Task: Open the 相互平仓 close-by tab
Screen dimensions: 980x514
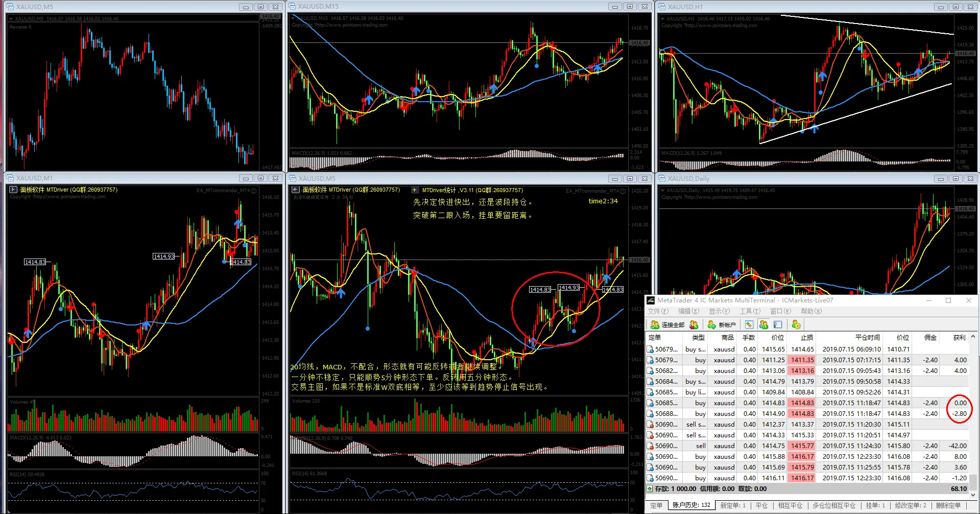Action: [790, 505]
